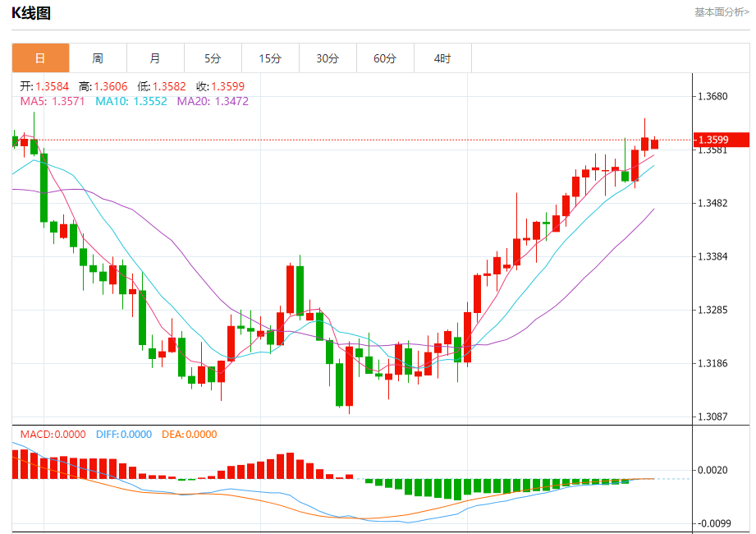Select the 日 daily chart tab
756x534 pixels.
pos(40,58)
